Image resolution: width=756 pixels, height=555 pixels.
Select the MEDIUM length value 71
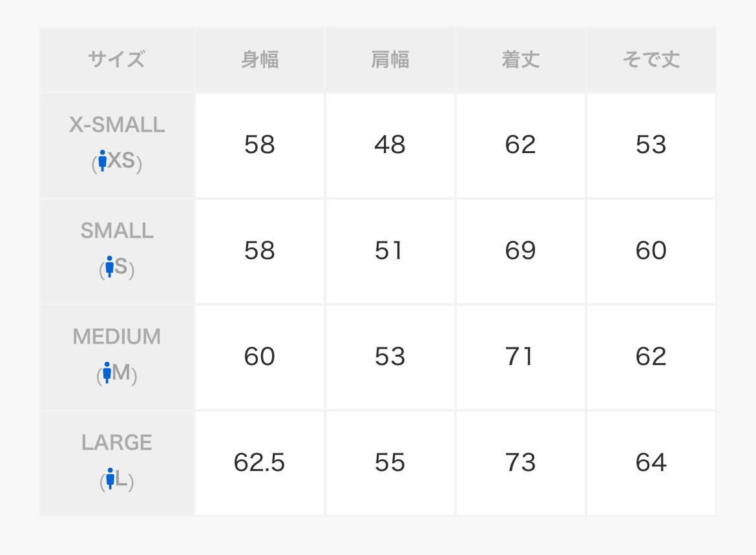click(x=521, y=357)
